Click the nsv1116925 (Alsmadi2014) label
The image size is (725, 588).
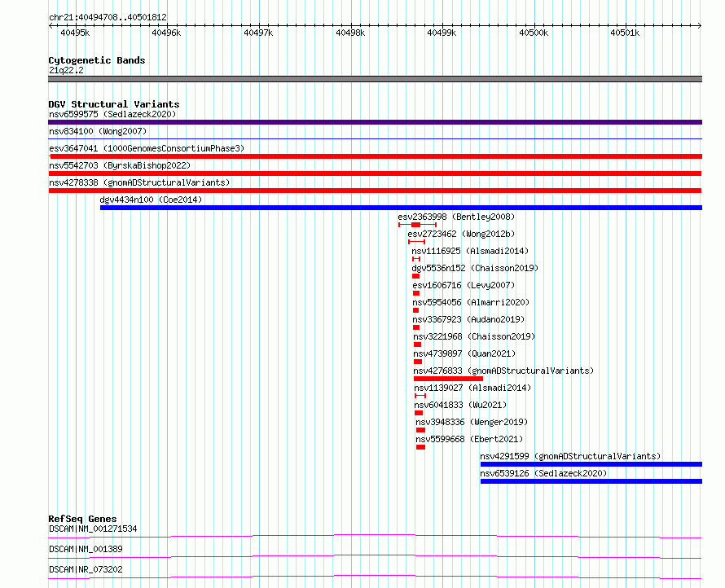click(x=470, y=251)
